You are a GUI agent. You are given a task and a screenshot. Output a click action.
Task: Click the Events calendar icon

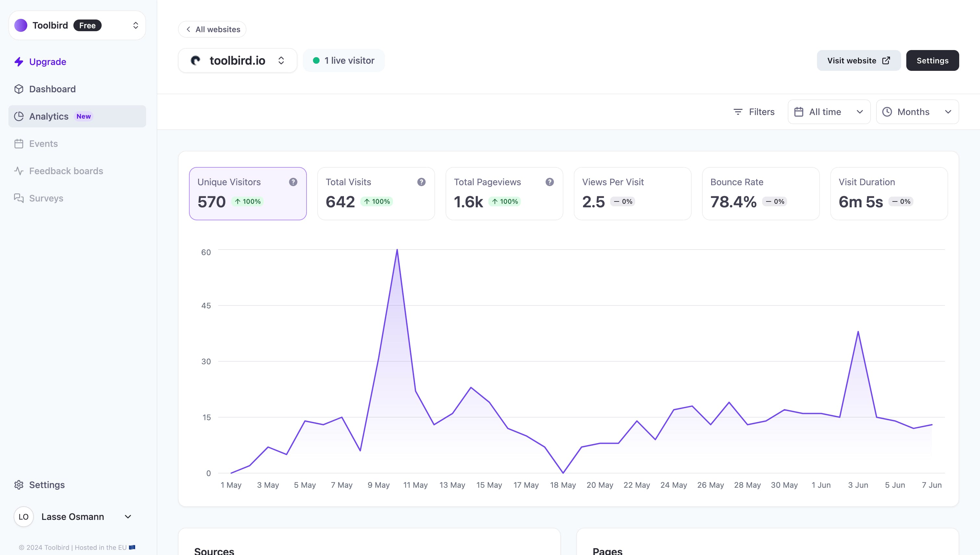click(19, 144)
